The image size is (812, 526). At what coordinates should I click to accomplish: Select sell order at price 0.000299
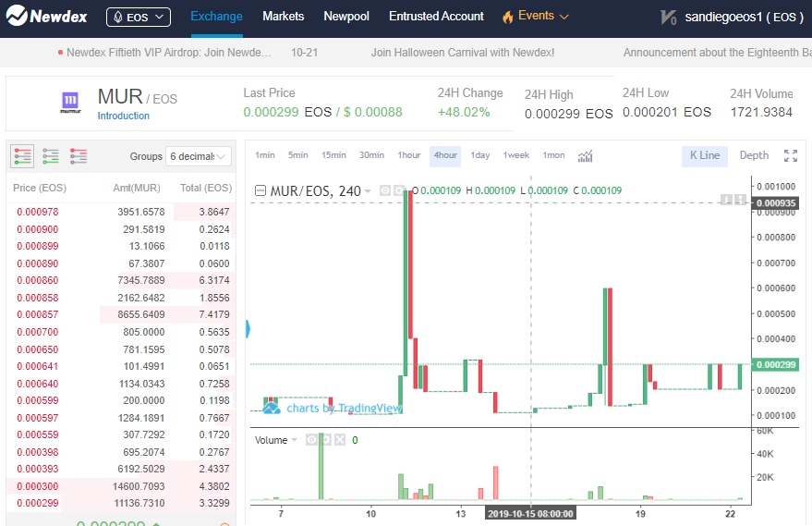pyautogui.click(x=121, y=503)
